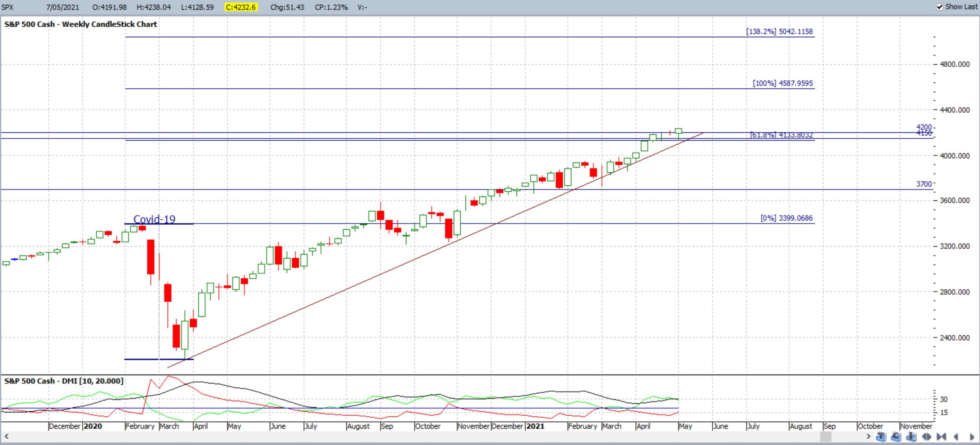
Task: Click the 4200 horizontal line label
Action: click(924, 127)
